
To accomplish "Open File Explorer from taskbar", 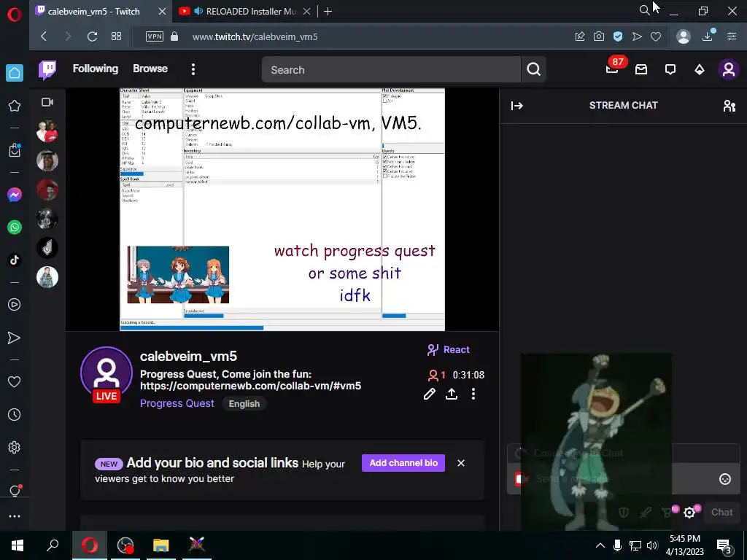I will coord(161,545).
